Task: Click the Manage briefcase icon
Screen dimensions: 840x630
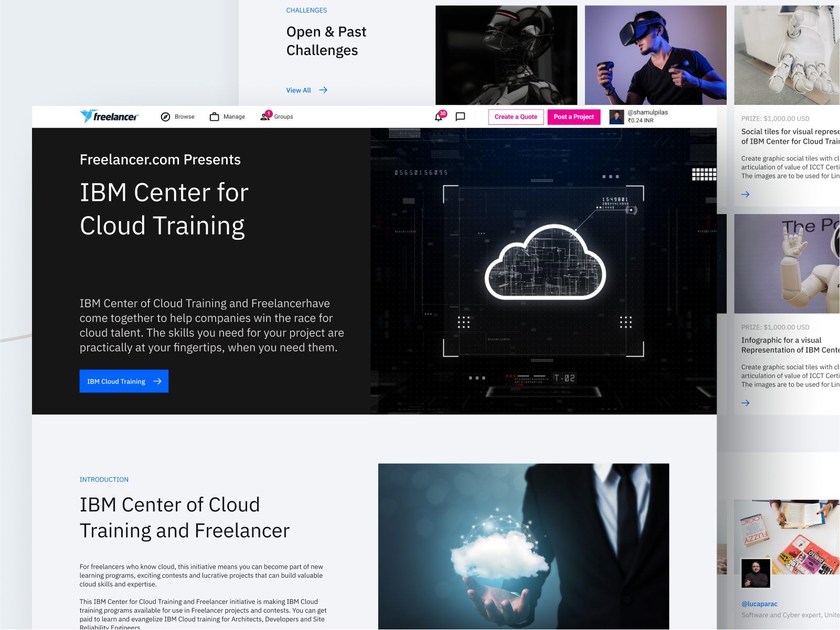Action: 213,116
